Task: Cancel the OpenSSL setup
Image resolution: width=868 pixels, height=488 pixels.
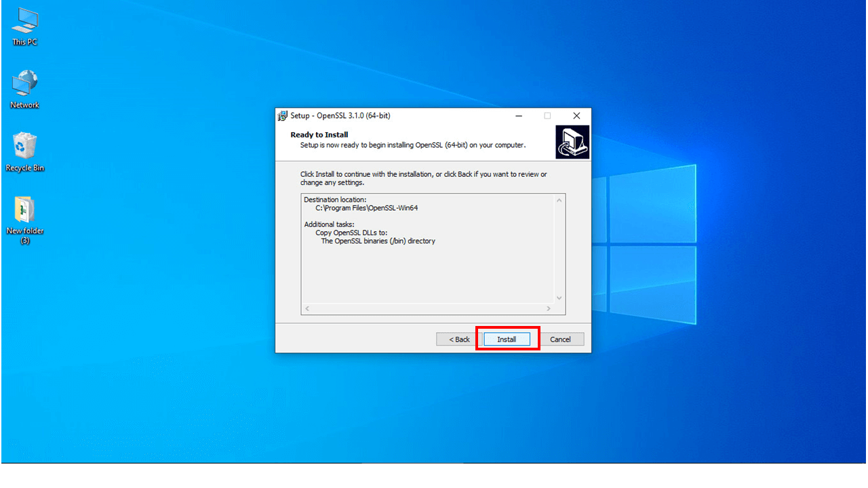Action: [x=560, y=340]
